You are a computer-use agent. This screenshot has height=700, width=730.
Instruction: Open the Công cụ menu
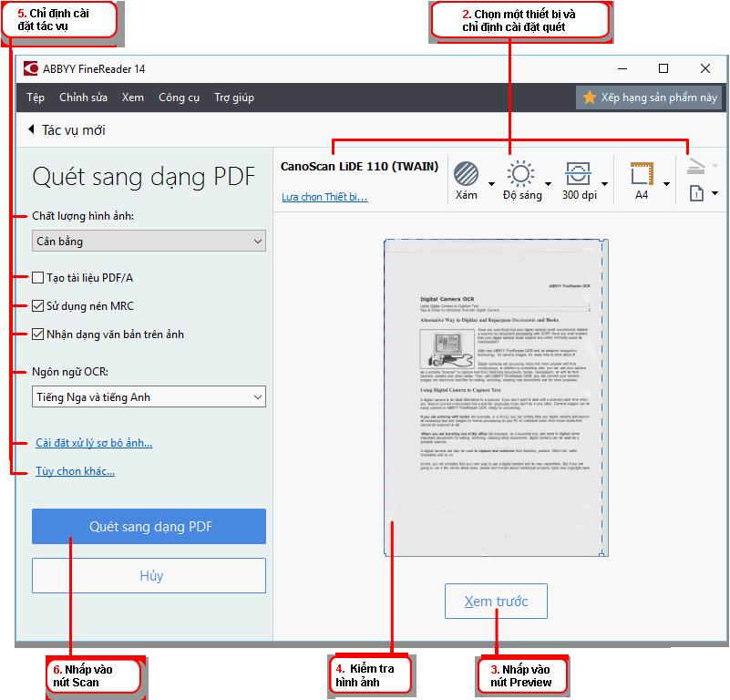tap(179, 98)
